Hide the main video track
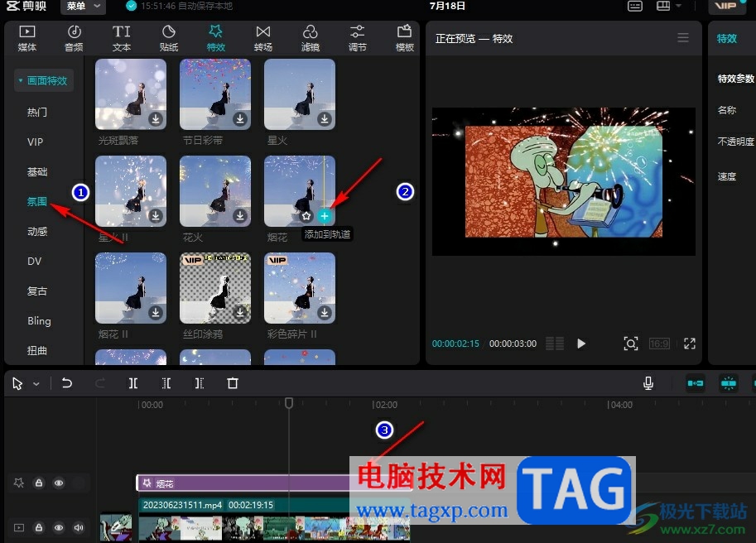This screenshot has width=756, height=543. tap(59, 527)
